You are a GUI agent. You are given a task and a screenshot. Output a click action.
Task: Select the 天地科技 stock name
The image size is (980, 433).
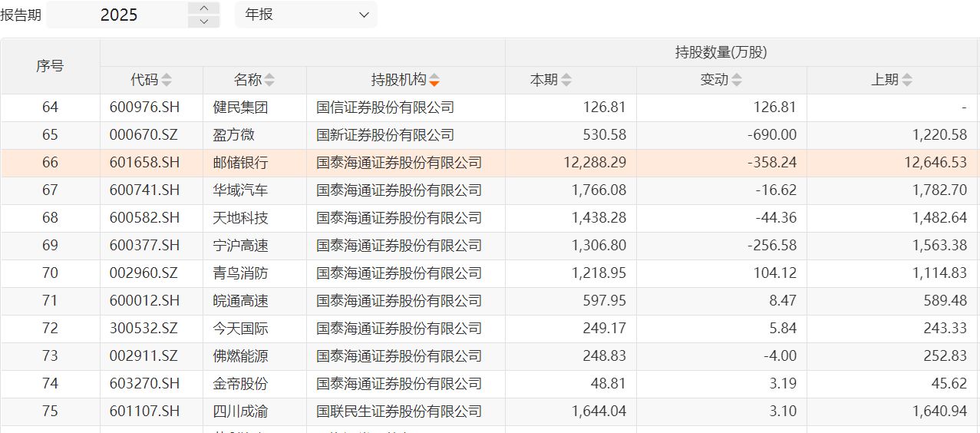click(241, 218)
